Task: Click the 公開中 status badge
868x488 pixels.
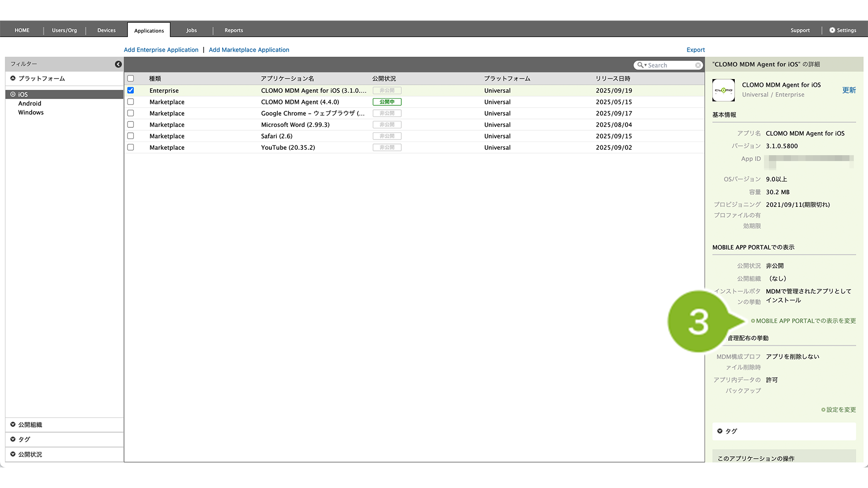Action: (387, 102)
